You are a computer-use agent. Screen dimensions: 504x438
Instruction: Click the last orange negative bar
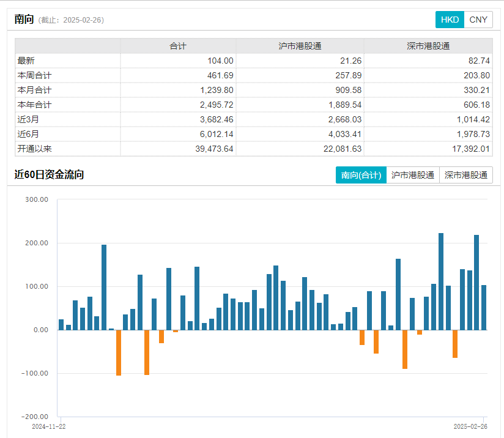pyautogui.click(x=455, y=343)
